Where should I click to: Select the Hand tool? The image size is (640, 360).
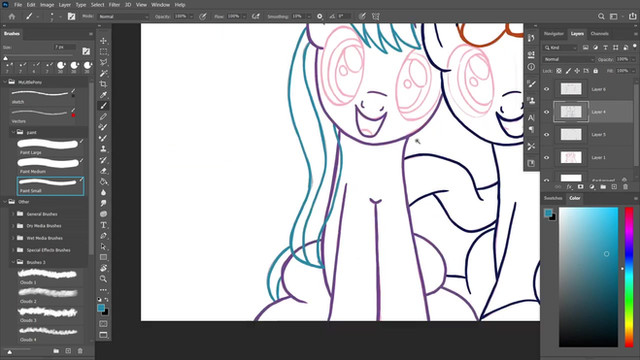[x=103, y=268]
